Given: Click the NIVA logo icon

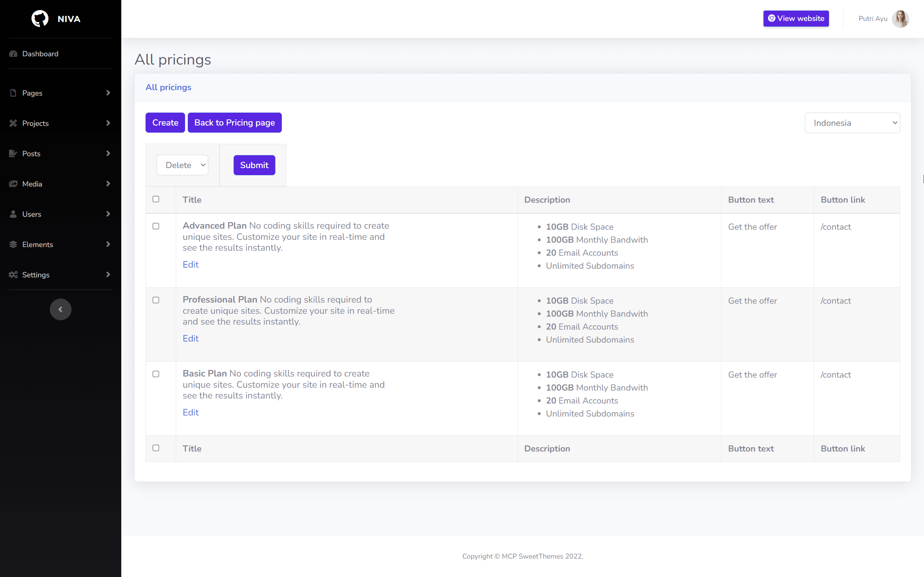Looking at the screenshot, I should click(40, 18).
